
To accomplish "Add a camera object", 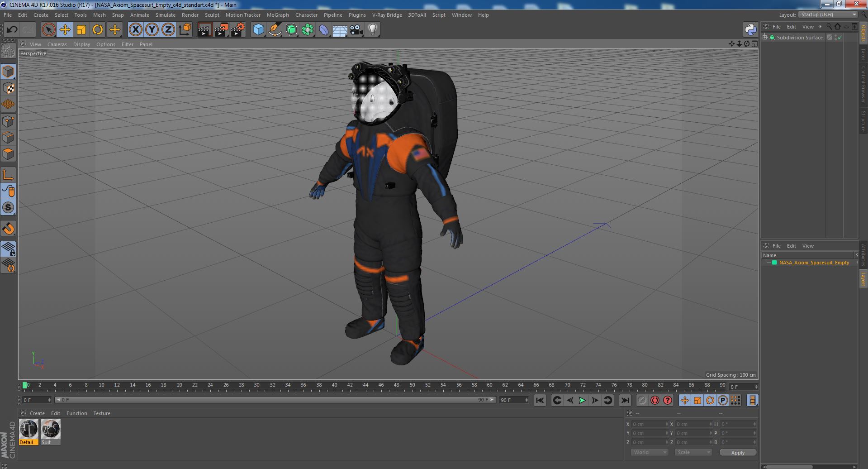I will [356, 30].
